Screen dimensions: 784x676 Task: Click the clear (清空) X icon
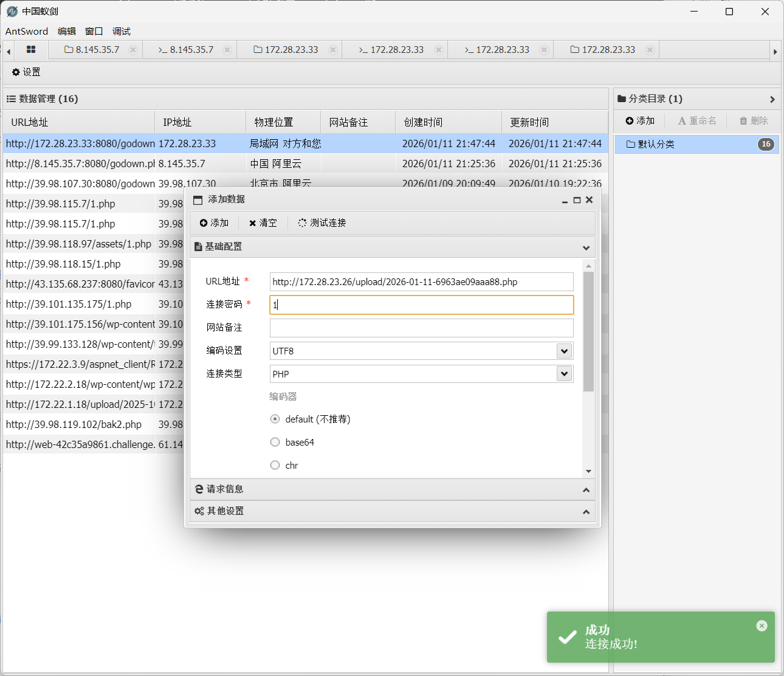click(x=252, y=223)
